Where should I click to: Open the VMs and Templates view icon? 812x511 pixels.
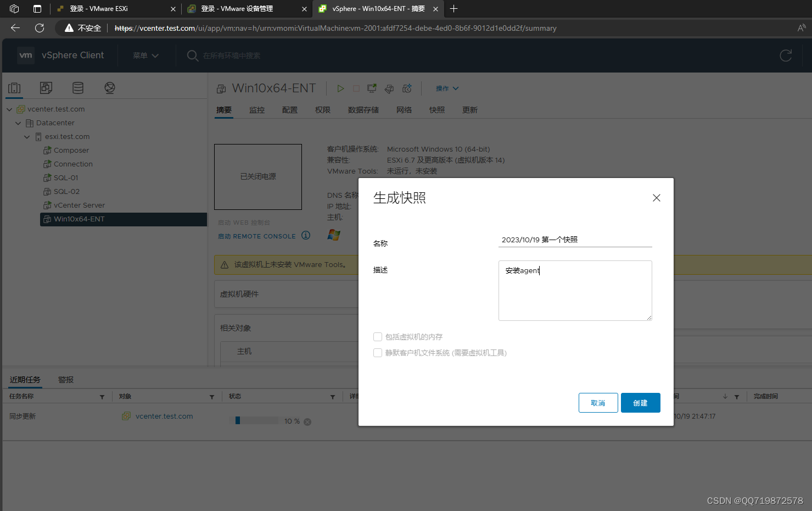[x=46, y=88]
